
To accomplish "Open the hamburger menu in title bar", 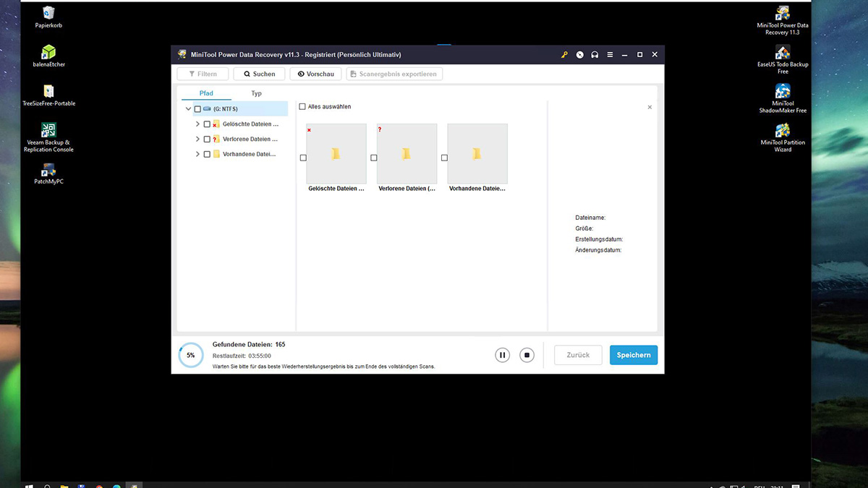I will tap(610, 55).
